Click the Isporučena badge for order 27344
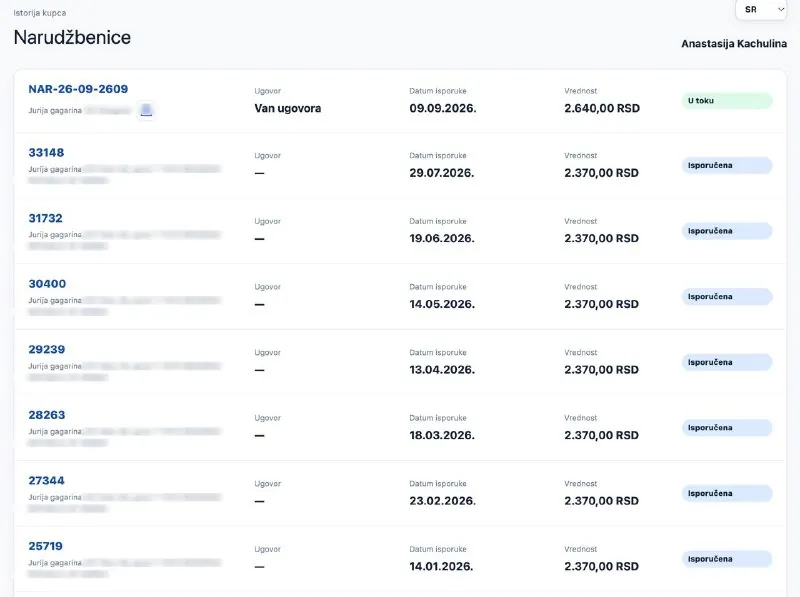The image size is (800, 597). (727, 493)
